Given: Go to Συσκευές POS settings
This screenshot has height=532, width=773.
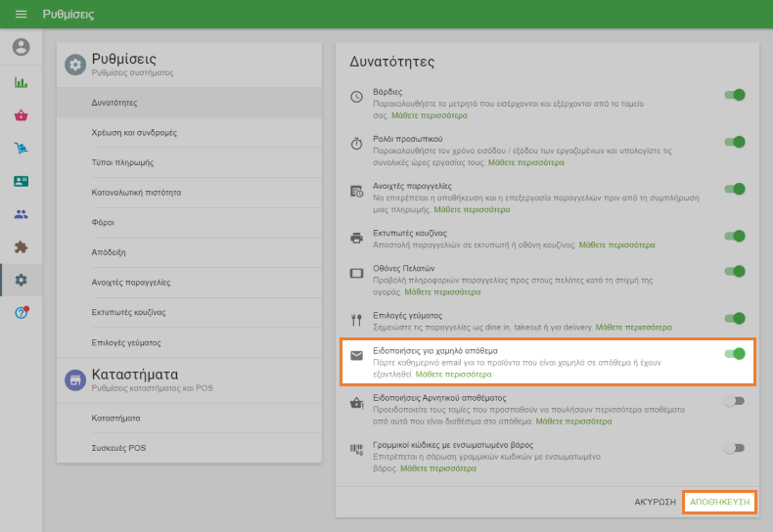Looking at the screenshot, I should point(118,448).
